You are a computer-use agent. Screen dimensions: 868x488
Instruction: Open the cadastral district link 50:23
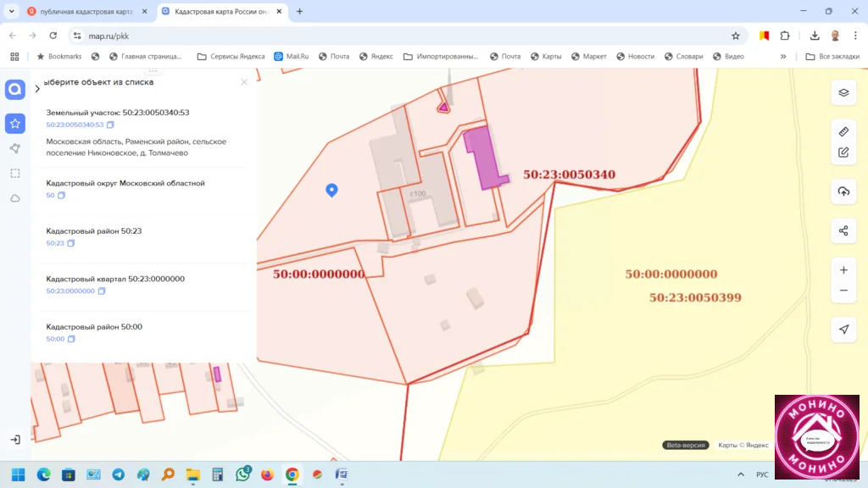pos(55,243)
